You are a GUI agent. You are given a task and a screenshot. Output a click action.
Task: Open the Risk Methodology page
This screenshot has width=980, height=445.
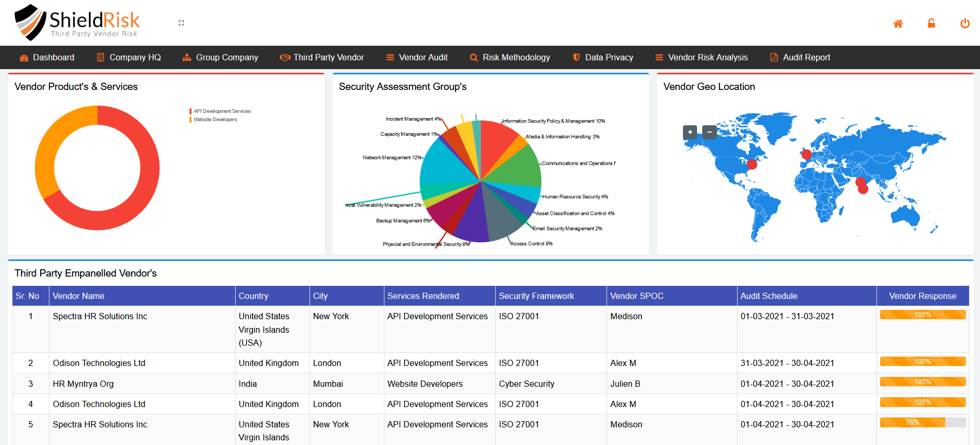pyautogui.click(x=510, y=58)
